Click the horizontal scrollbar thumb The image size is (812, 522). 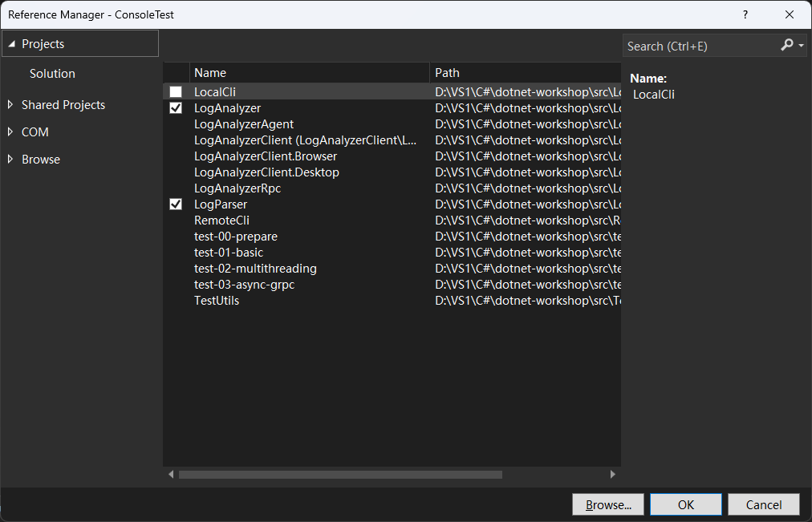pyautogui.click(x=340, y=475)
